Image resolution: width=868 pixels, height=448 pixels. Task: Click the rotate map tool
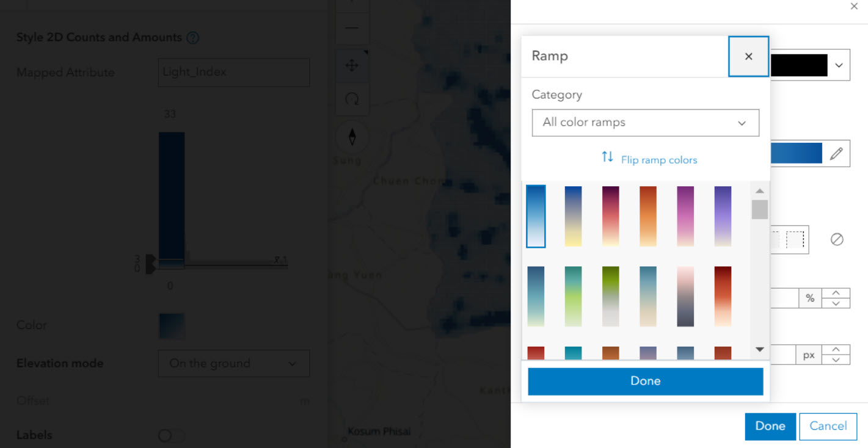click(352, 99)
